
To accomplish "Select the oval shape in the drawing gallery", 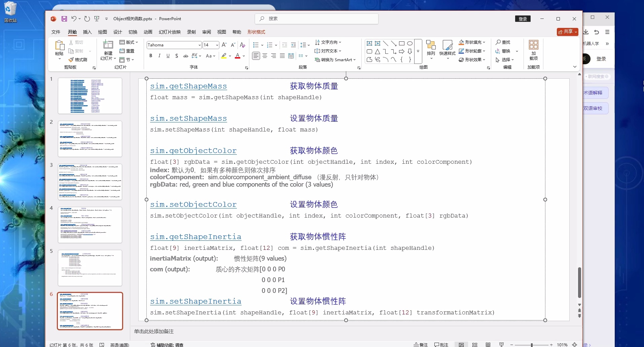I will (409, 43).
